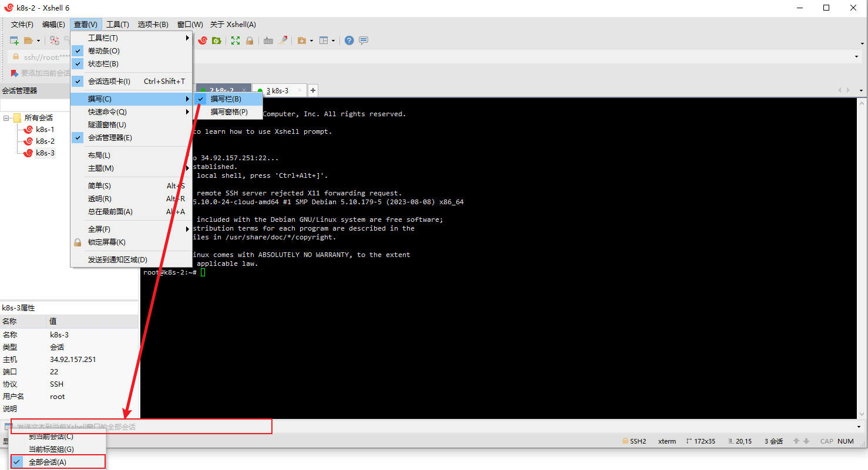868x470 pixels.
Task: Collapse the 所有会话 tree node
Action: (6, 118)
